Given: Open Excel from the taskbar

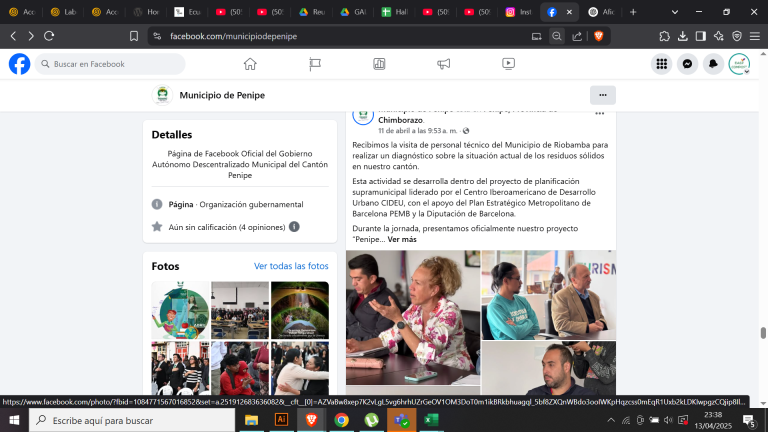Looking at the screenshot, I should pyautogui.click(x=431, y=420).
